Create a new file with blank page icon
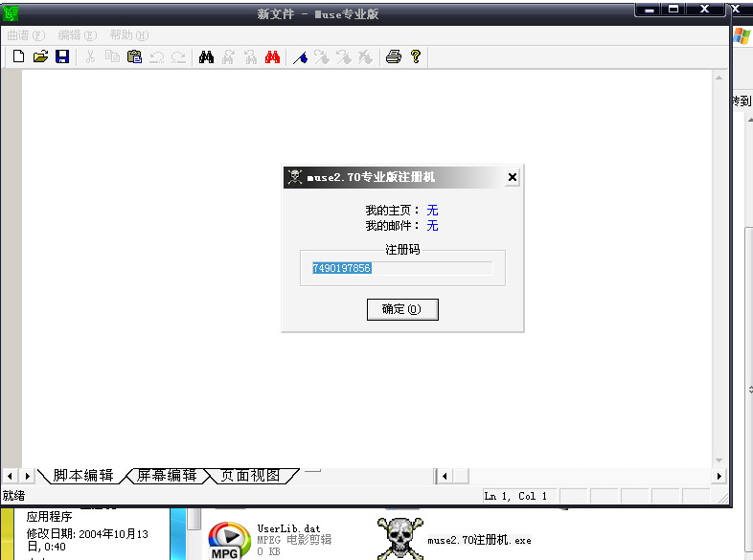The image size is (753, 560). click(x=18, y=56)
